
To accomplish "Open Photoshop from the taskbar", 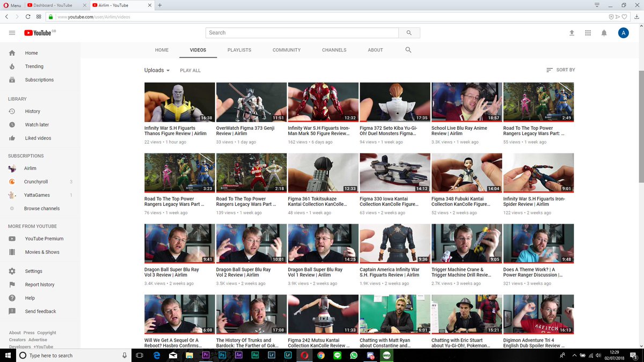I will pyautogui.click(x=222, y=356).
